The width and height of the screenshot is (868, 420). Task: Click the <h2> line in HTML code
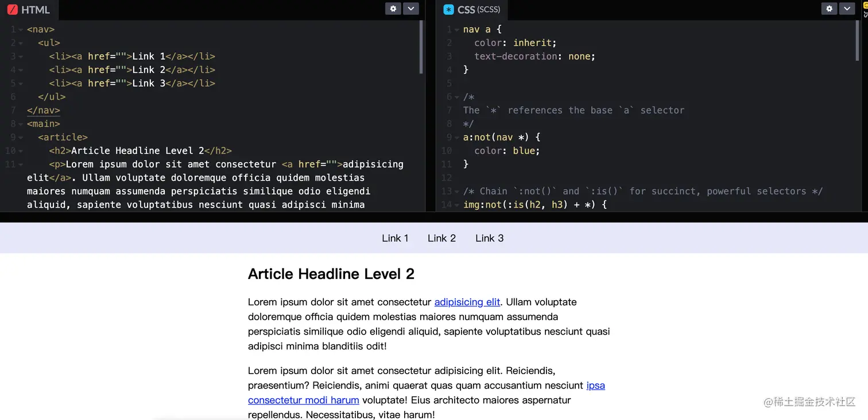click(x=140, y=151)
